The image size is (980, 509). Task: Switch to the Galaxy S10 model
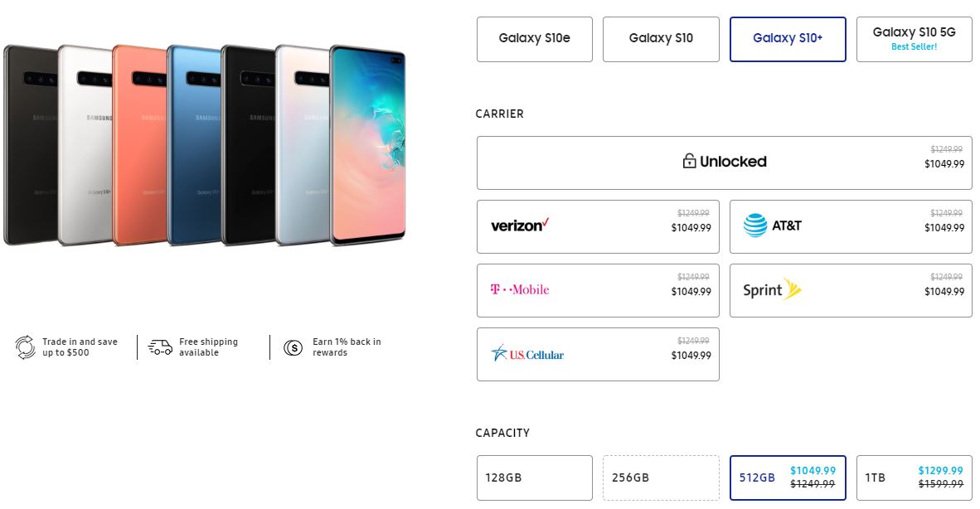660,39
